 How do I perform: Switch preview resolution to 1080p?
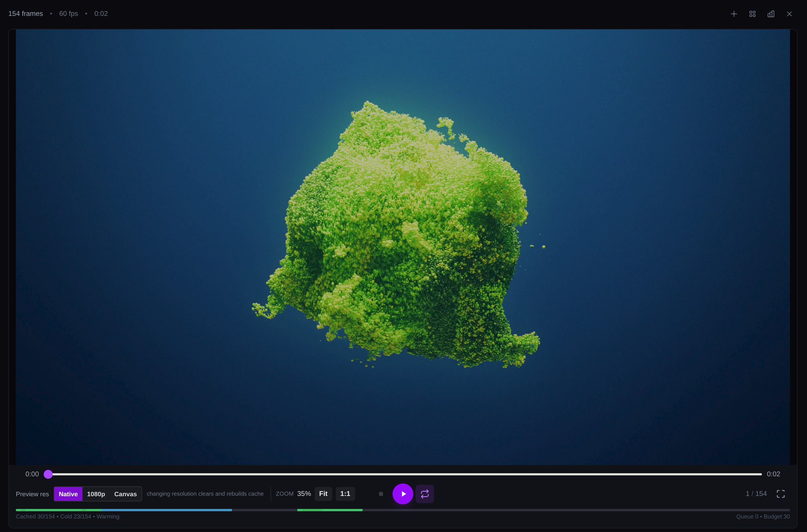96,494
